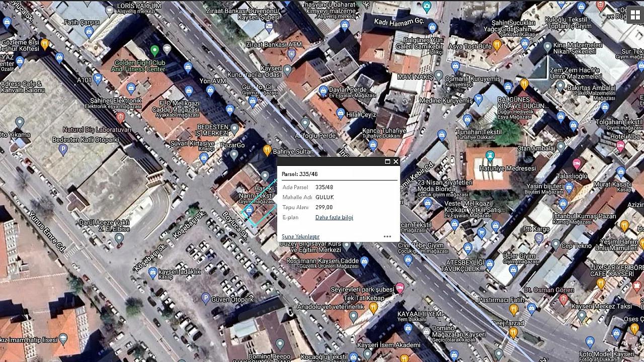This screenshot has width=644, height=362.
Task: Click the FLO Melikgazi Cadde Mağazası marker
Action: click(x=189, y=91)
